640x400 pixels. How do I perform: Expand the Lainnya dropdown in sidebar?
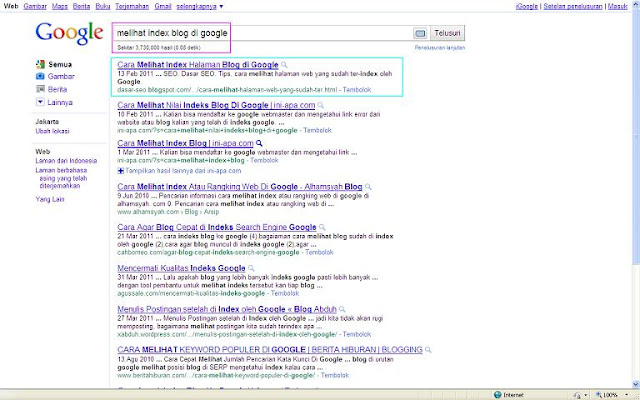click(x=40, y=102)
